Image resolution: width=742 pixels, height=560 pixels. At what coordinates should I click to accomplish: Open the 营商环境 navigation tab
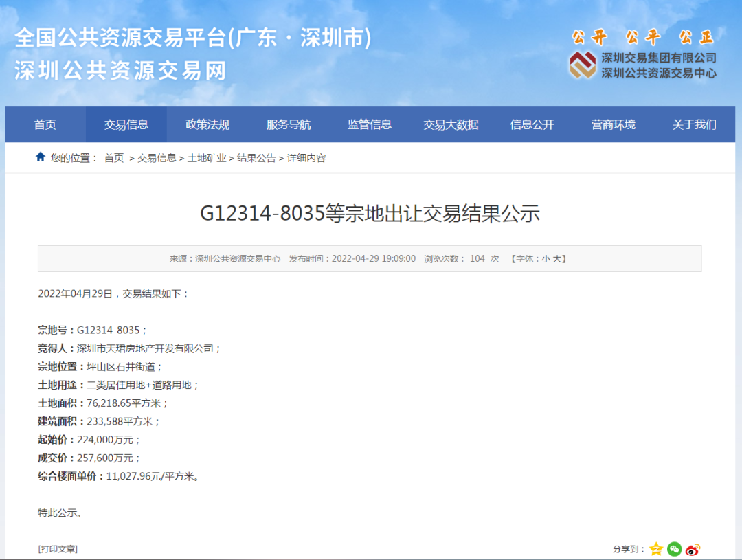(x=614, y=124)
